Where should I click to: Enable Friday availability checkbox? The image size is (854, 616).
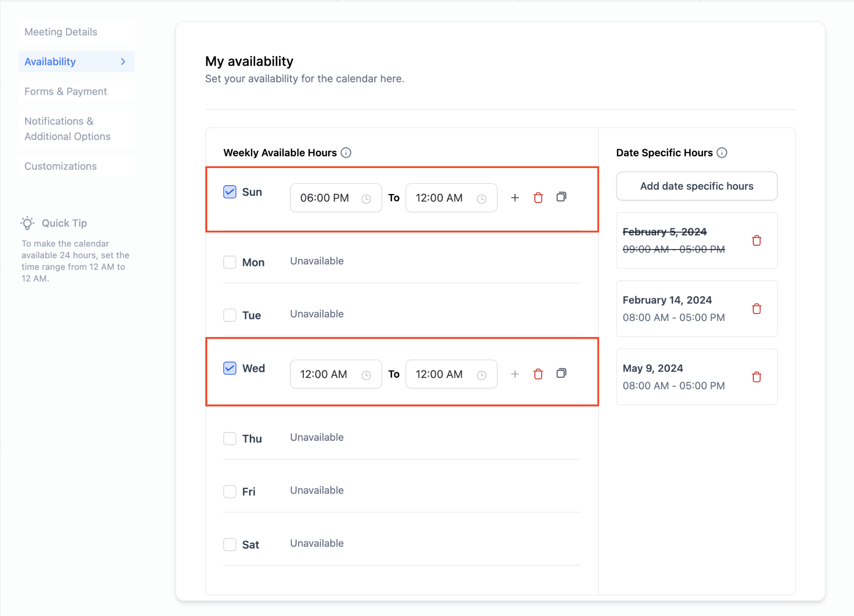tap(230, 492)
